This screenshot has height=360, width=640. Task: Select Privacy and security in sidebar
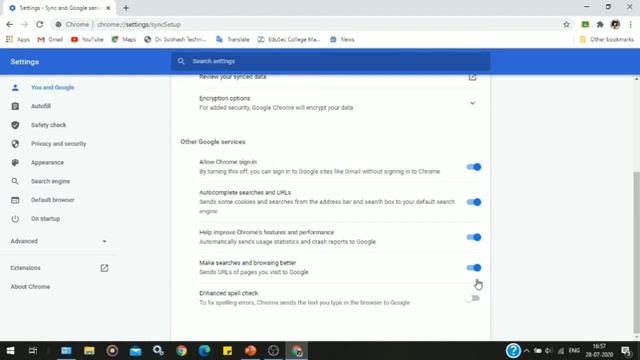pos(58,144)
